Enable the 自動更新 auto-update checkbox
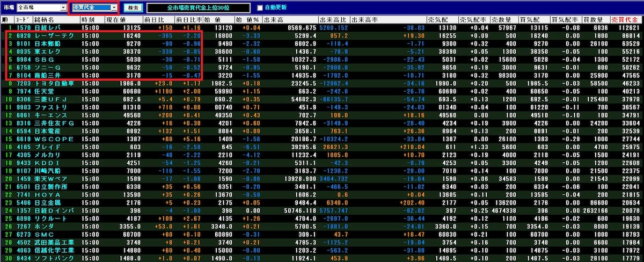 point(260,8)
